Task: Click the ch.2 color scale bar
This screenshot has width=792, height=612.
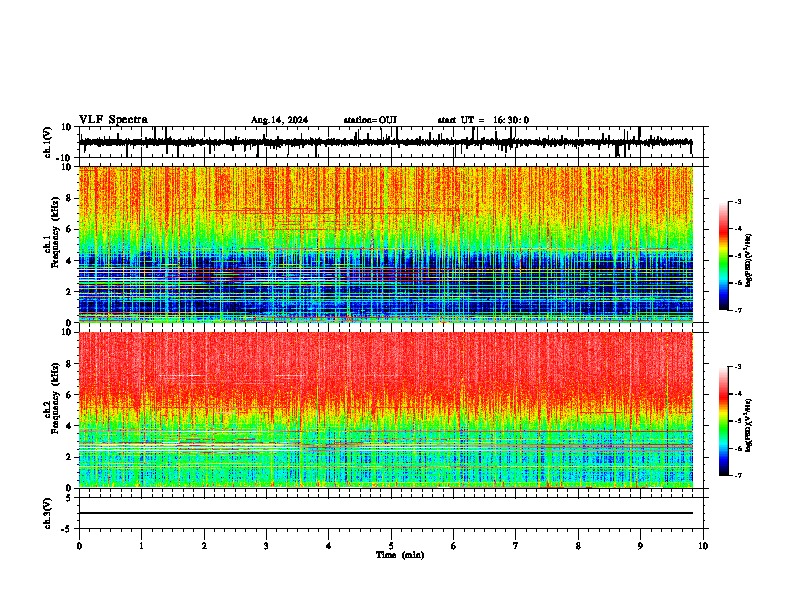Action: (x=724, y=421)
